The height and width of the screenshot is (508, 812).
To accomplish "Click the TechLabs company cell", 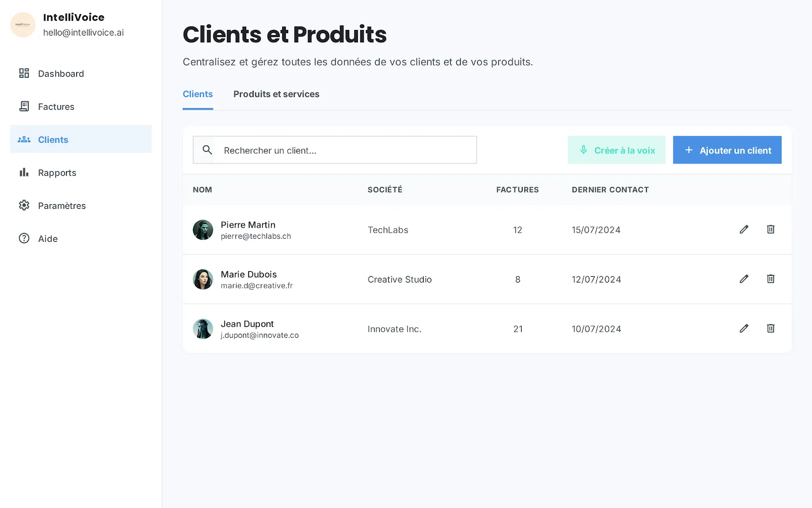I will coord(388,230).
